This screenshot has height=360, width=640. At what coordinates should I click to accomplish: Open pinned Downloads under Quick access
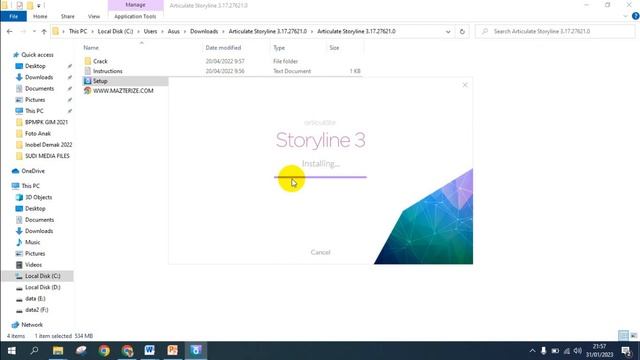pyautogui.click(x=39, y=77)
